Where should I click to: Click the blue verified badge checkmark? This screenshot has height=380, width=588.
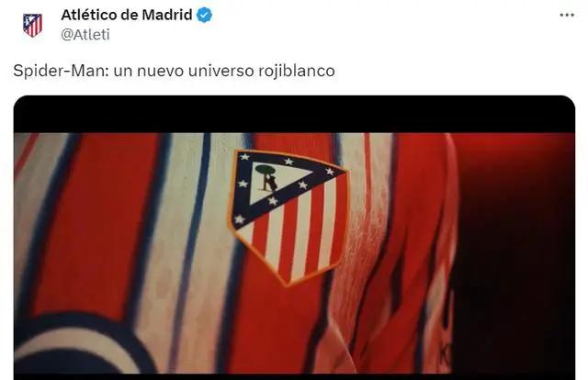pyautogui.click(x=204, y=15)
